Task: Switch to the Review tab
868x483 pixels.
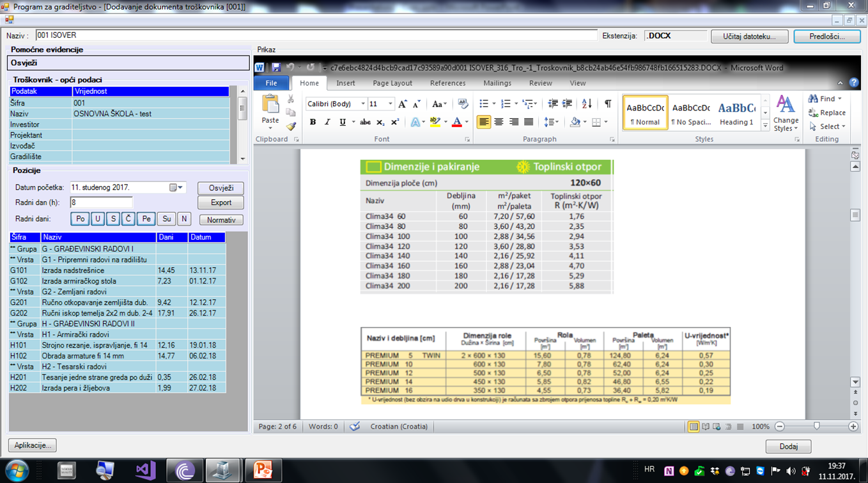Action: click(540, 83)
